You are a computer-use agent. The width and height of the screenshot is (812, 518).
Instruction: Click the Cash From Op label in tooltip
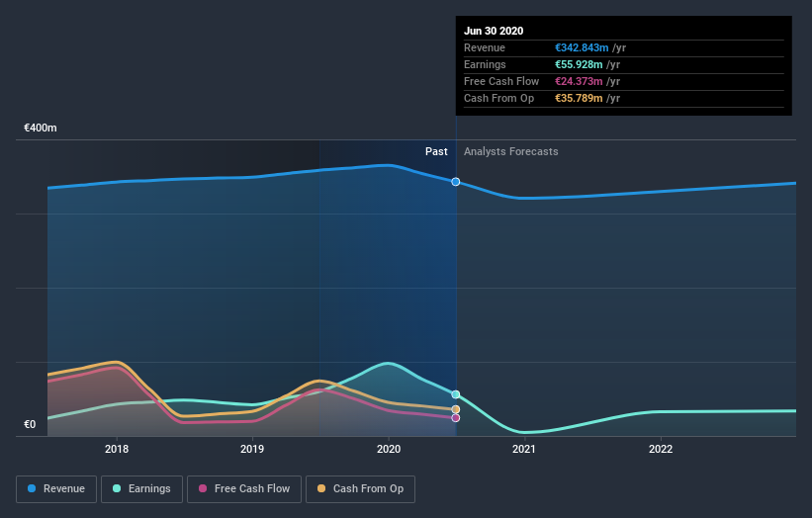[x=498, y=98]
